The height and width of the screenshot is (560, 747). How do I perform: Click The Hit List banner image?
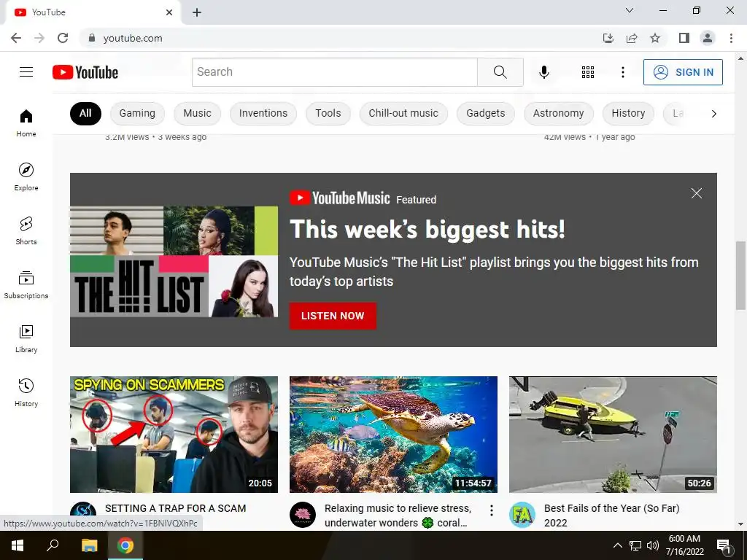pos(174,262)
